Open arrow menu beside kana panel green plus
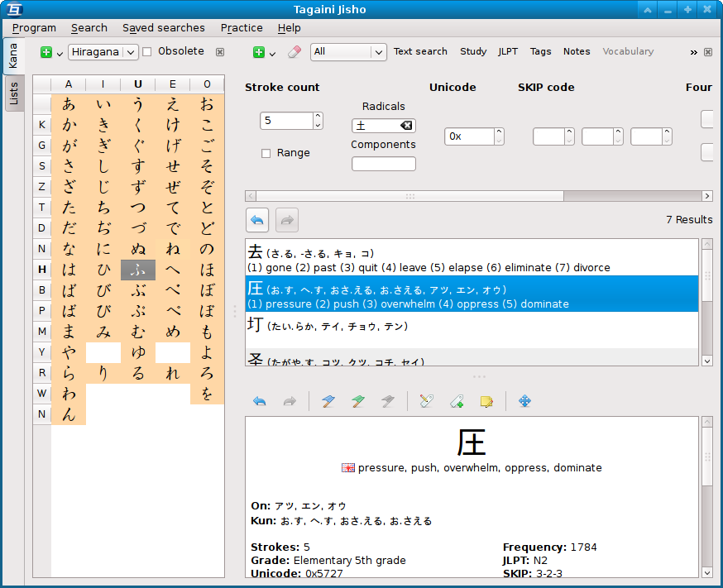The width and height of the screenshot is (723, 588). [60, 54]
